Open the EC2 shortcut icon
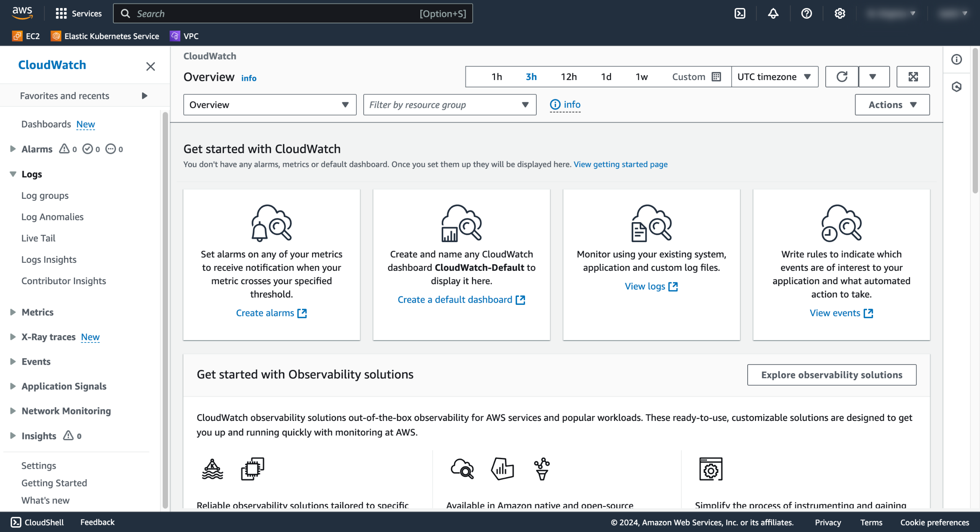980x532 pixels. [17, 36]
